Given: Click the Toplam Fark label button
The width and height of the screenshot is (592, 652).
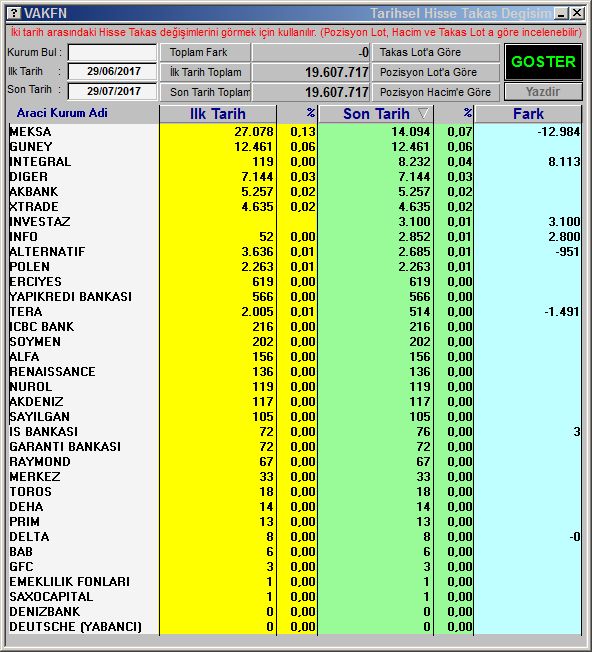Looking at the screenshot, I should [x=205, y=52].
